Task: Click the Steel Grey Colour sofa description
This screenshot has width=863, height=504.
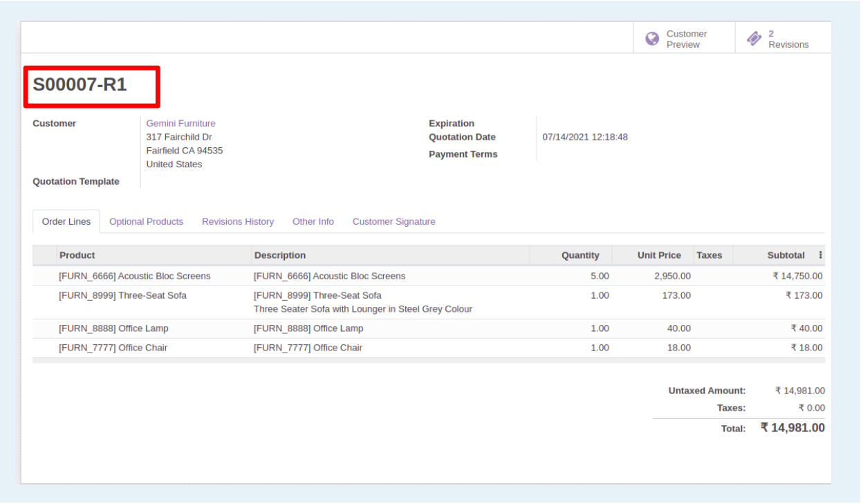Action: (363, 309)
